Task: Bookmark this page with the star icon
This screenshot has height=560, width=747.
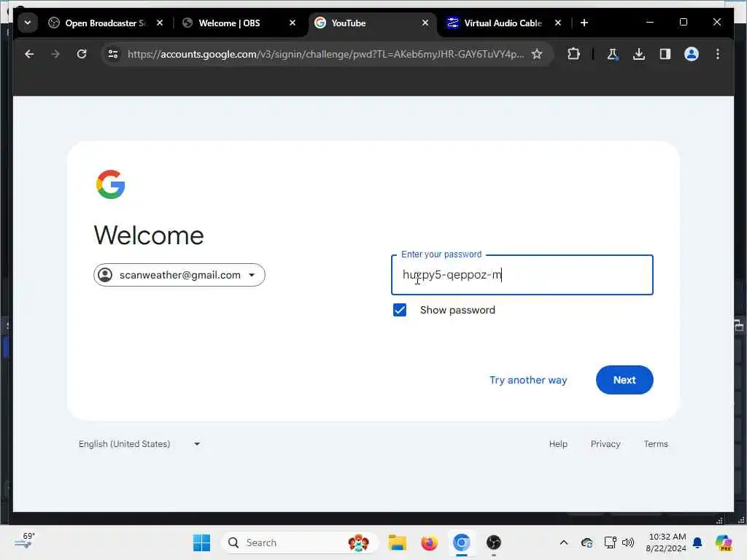Action: (537, 54)
